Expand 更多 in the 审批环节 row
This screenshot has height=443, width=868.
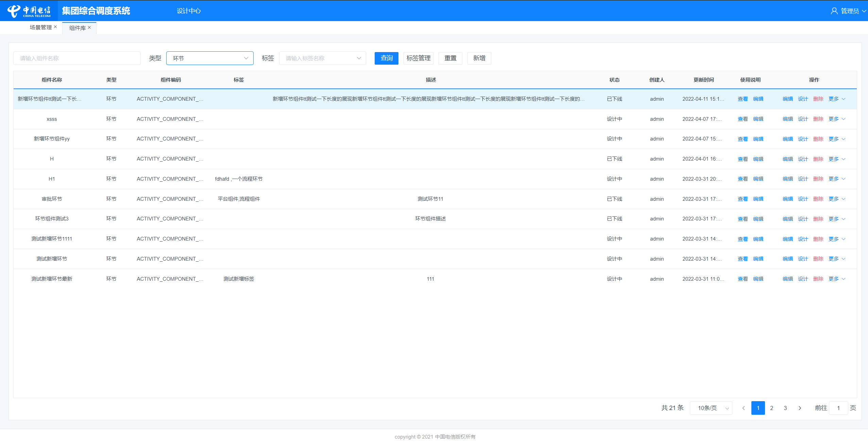(x=837, y=199)
